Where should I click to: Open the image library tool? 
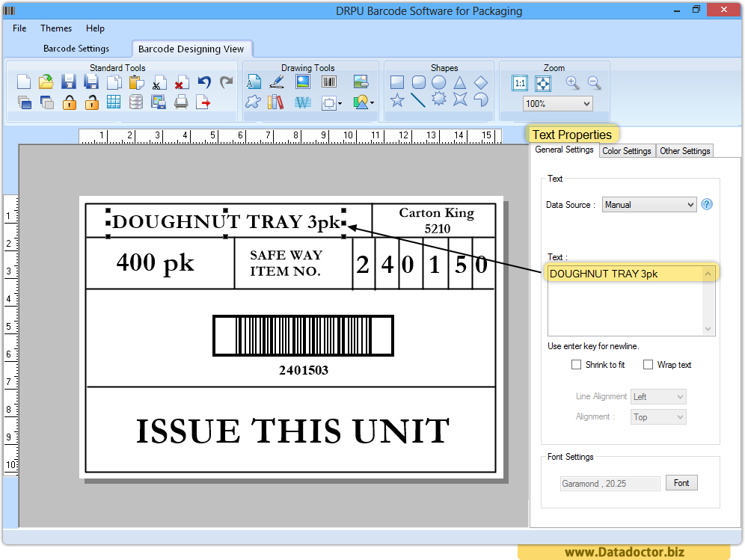(361, 81)
